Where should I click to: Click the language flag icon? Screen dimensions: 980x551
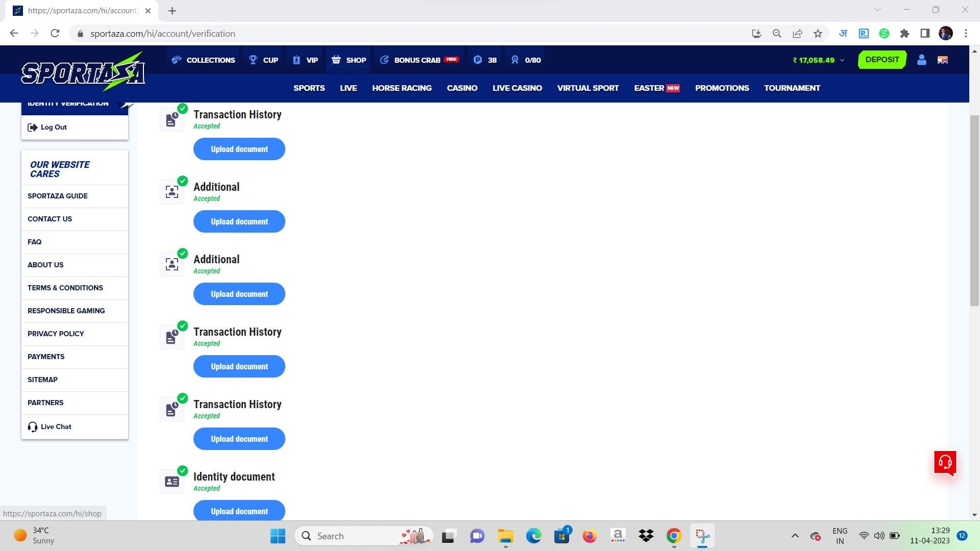[x=943, y=60]
